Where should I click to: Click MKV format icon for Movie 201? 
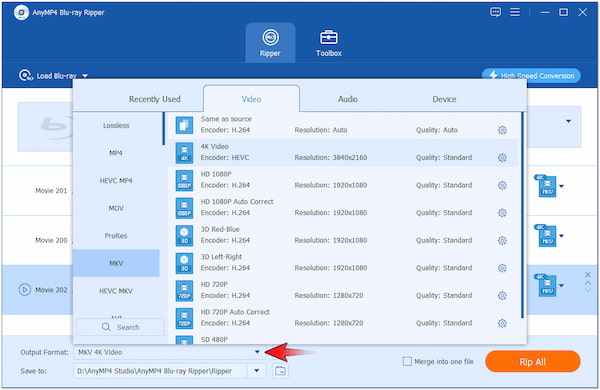546,186
